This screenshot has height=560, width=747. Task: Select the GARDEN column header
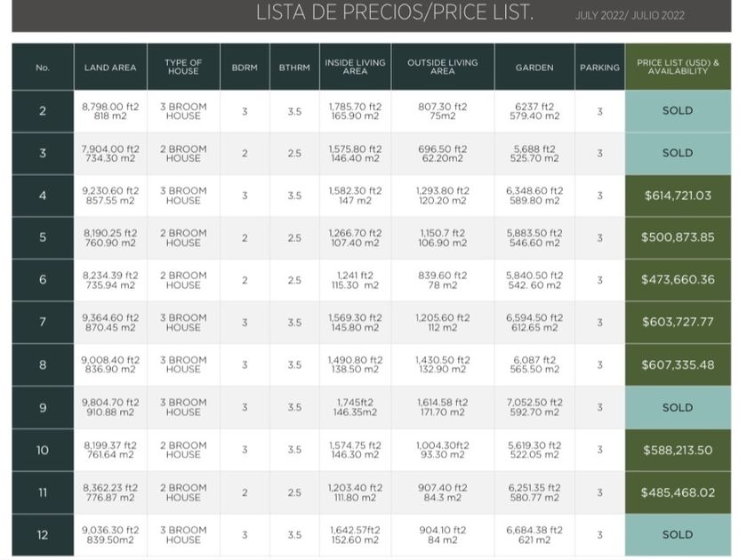pos(534,68)
